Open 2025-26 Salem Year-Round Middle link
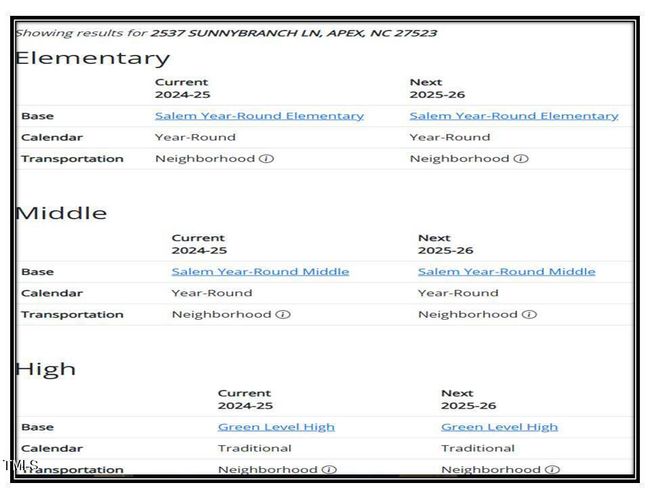This screenshot has height=488, width=650. point(507,272)
